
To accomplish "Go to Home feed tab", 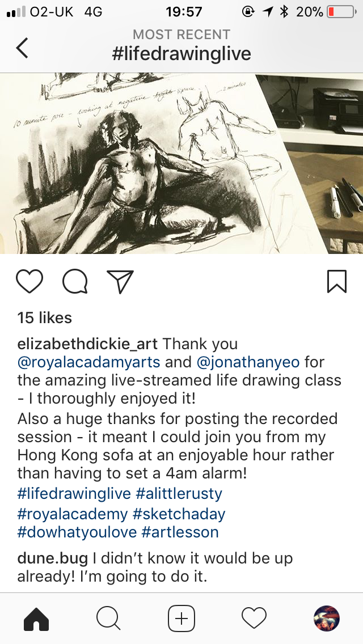I will point(36,618).
